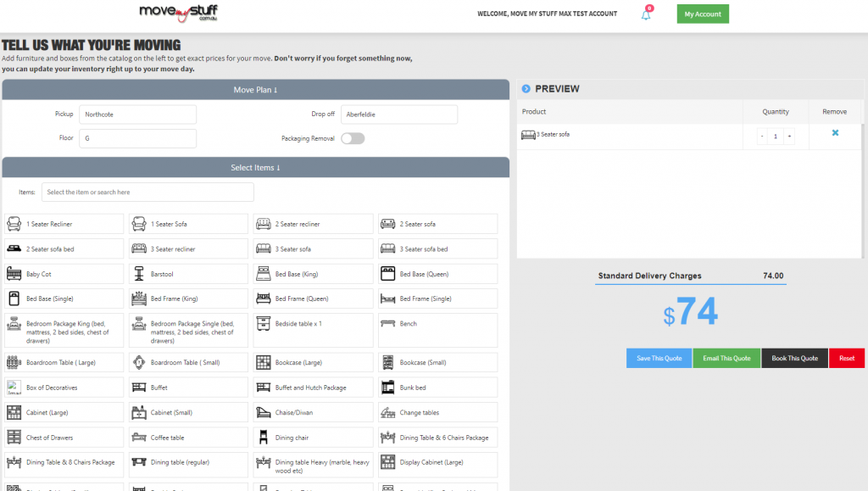Viewport: 868px width, 491px height.
Task: Add the Chest of Drawers item
Action: pos(64,438)
